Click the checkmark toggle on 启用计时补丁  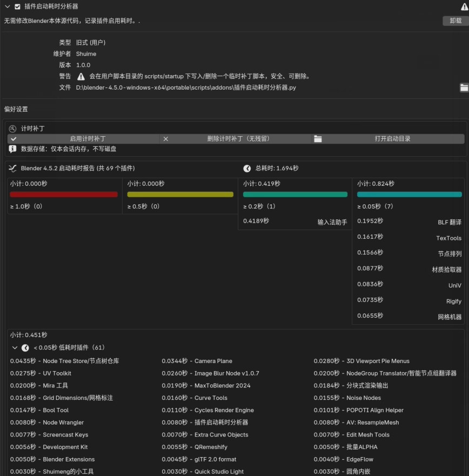pyautogui.click(x=13, y=138)
